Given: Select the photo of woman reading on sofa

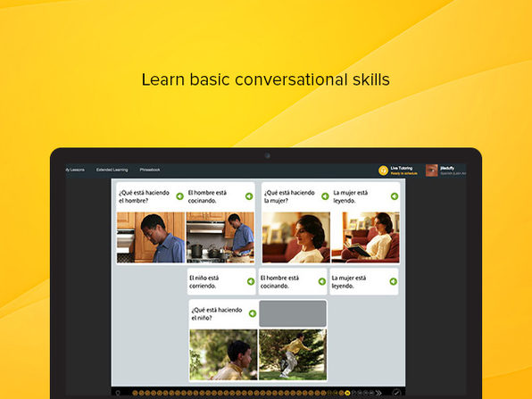Looking at the screenshot, I should coord(365,237).
